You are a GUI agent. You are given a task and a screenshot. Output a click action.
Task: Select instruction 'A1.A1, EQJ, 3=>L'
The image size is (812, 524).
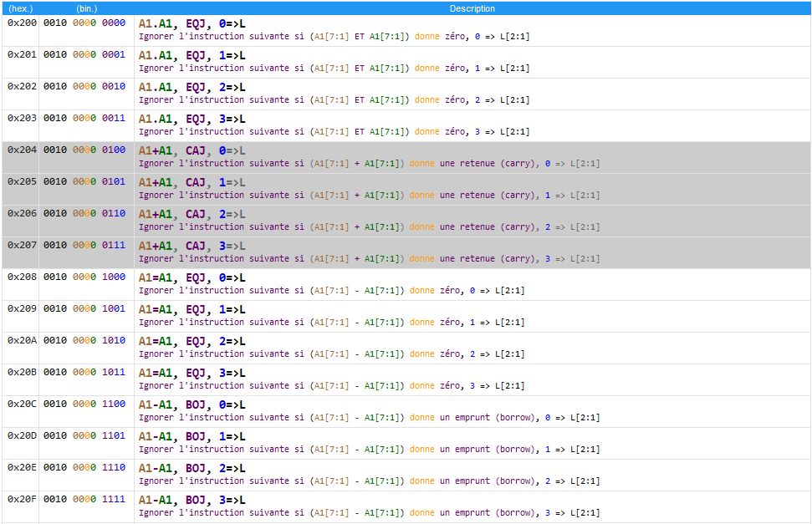tap(192, 119)
